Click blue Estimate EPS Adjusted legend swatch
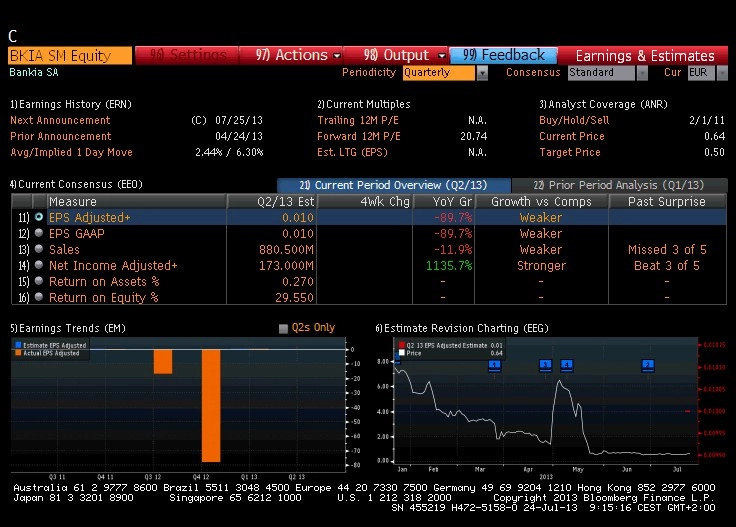 pos(18,345)
